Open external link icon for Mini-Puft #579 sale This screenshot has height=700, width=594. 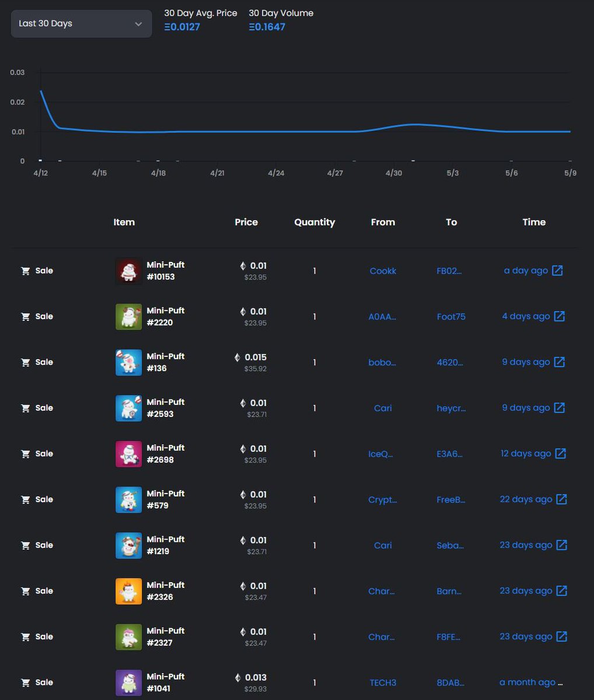click(561, 499)
